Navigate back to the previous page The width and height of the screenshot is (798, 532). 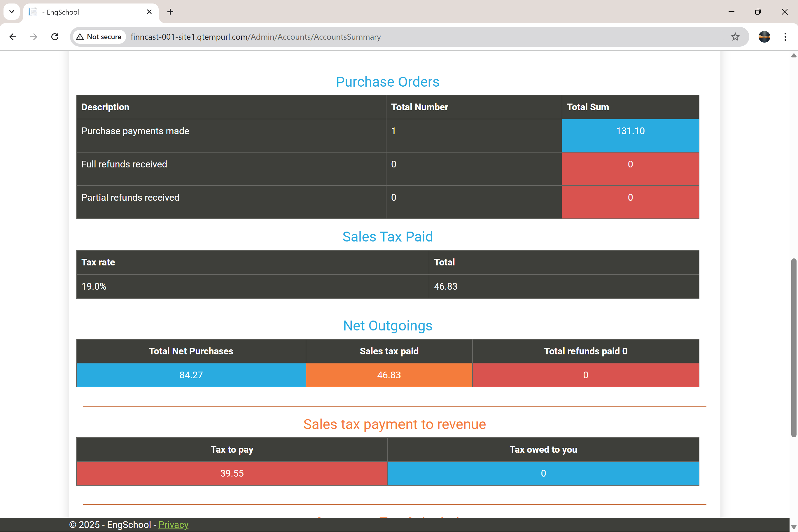(13, 37)
